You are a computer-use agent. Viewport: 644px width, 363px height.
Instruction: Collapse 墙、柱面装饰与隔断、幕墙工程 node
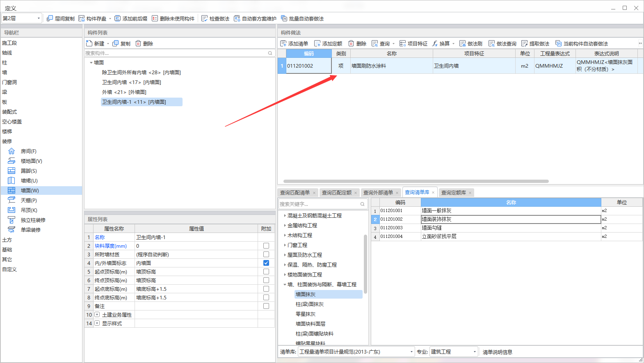285,284
